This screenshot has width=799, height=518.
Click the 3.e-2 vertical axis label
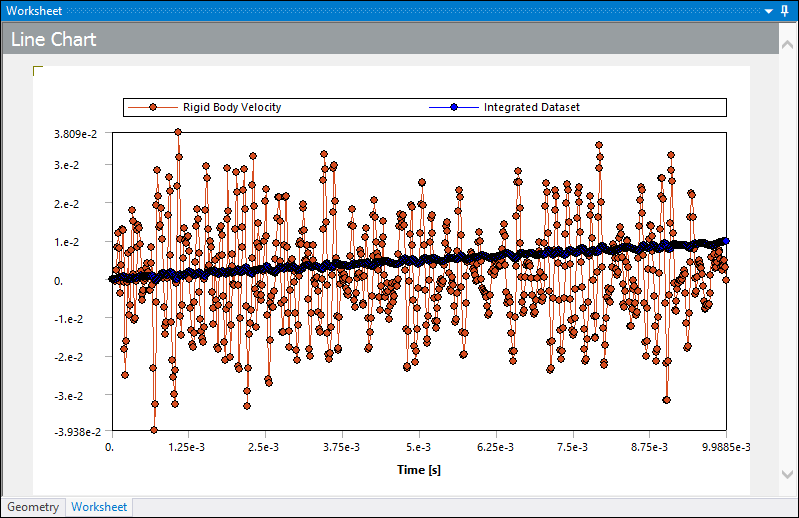click(x=66, y=165)
